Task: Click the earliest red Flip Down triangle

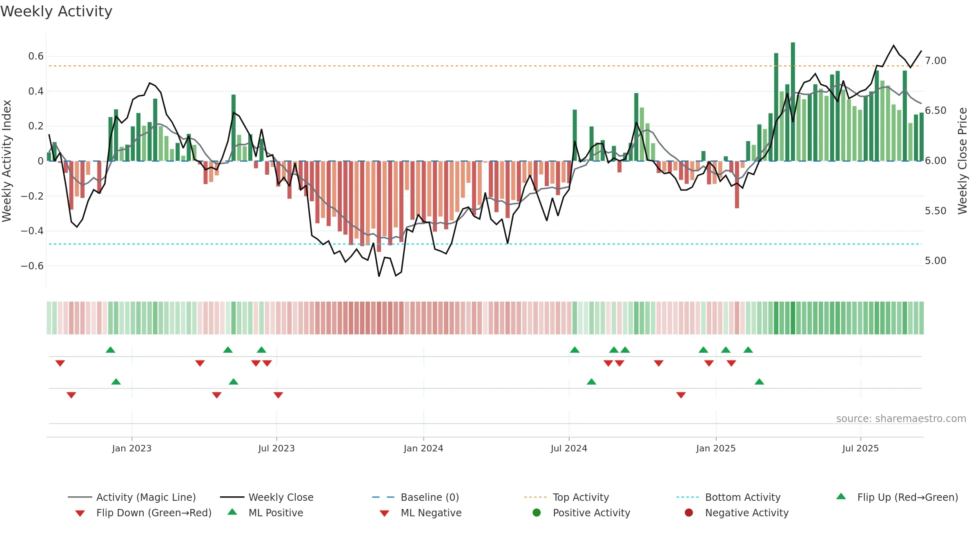Action: pyautogui.click(x=60, y=363)
